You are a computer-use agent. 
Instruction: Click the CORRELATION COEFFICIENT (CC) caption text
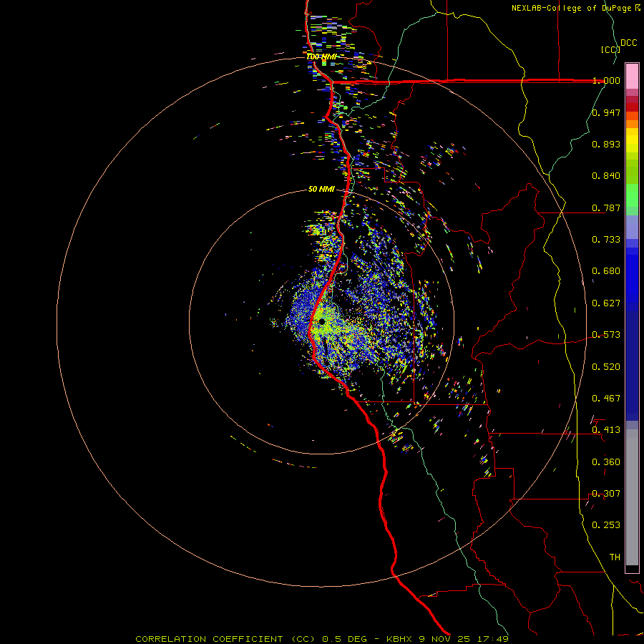225,639
